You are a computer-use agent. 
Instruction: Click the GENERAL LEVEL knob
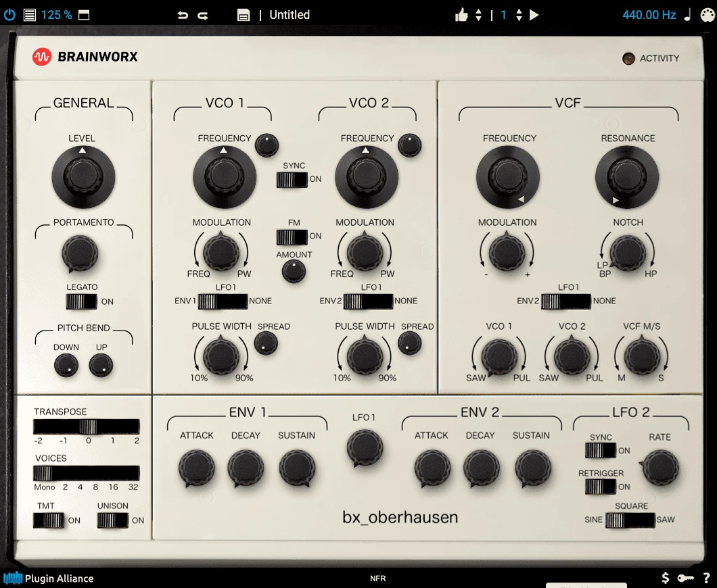(x=83, y=177)
